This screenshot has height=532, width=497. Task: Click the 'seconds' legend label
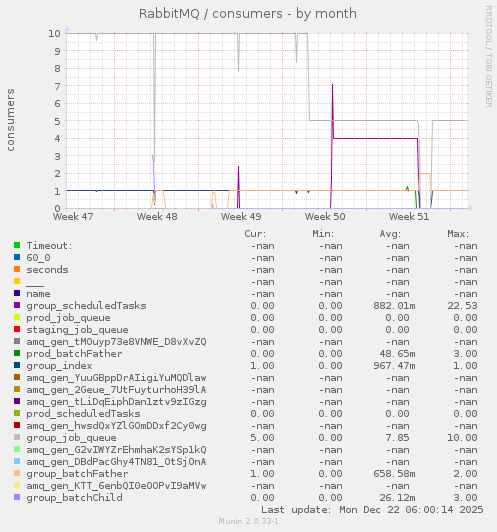(x=47, y=270)
